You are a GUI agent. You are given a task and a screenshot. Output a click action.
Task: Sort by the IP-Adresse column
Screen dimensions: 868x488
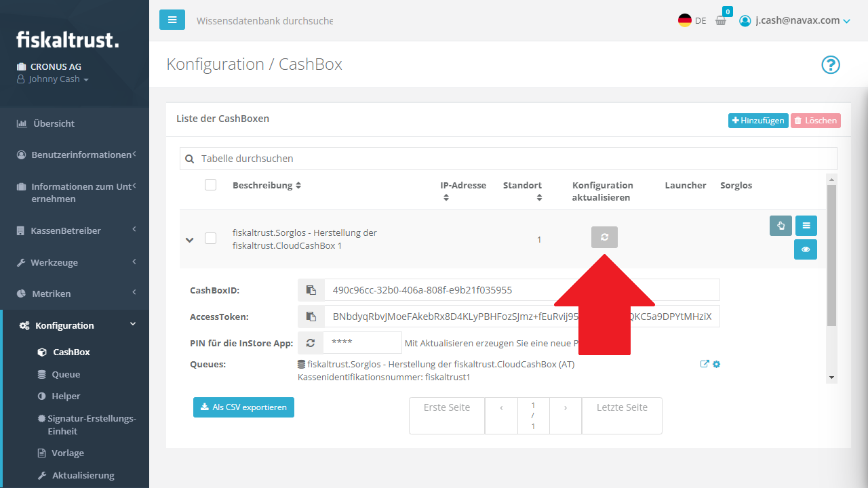click(463, 191)
